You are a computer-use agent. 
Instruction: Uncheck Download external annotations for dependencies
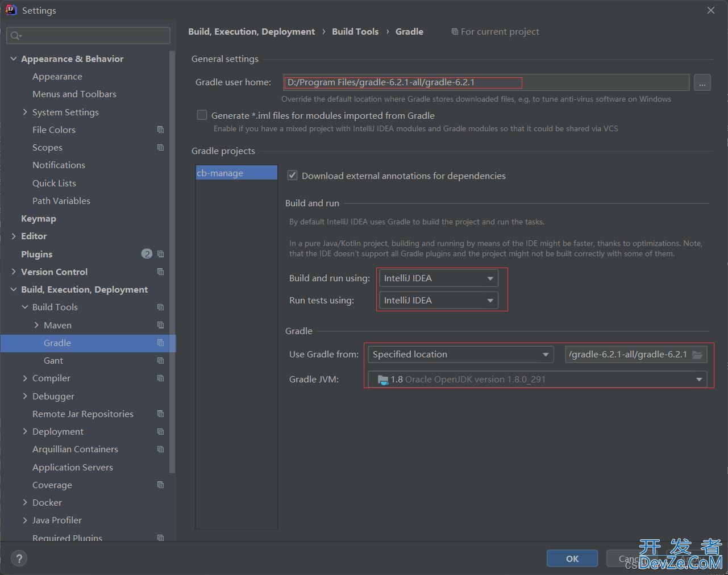pyautogui.click(x=292, y=176)
